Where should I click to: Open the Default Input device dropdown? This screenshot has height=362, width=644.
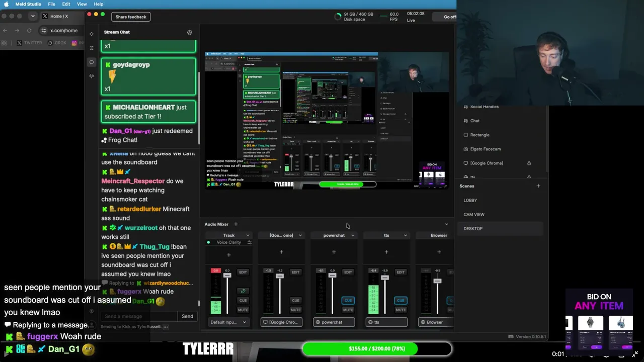tap(228, 322)
